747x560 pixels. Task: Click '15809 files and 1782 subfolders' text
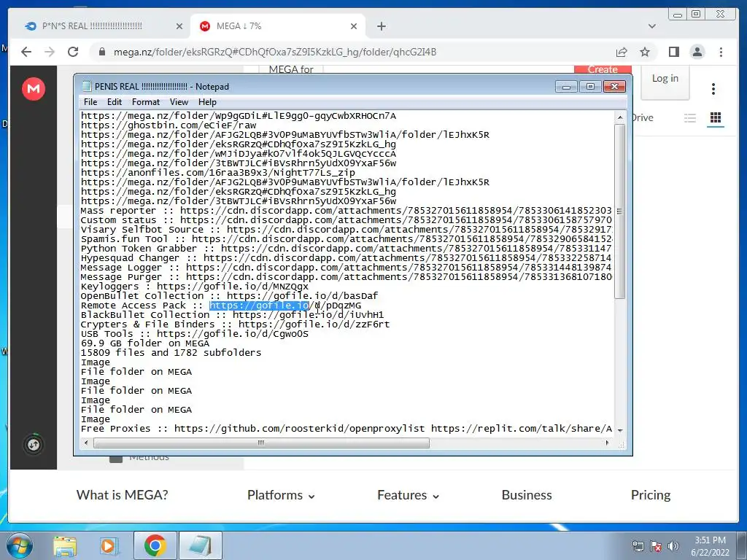[171, 353]
